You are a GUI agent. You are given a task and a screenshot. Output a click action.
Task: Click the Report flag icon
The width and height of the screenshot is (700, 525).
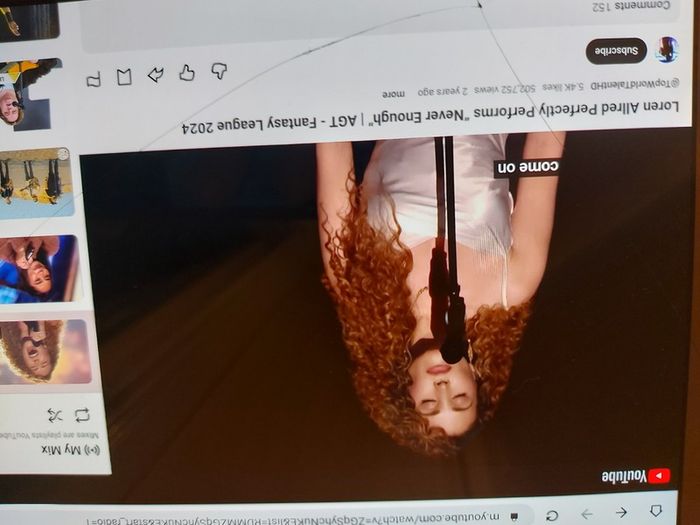pos(94,80)
